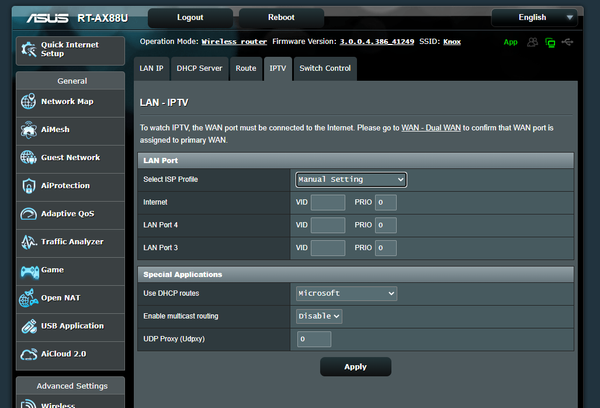Click the UDP Proxy (Udpxy) input field
The width and height of the screenshot is (600, 408).
(314, 339)
